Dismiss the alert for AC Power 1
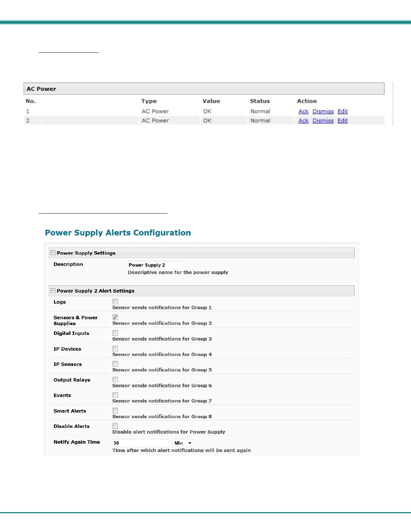 (323, 112)
